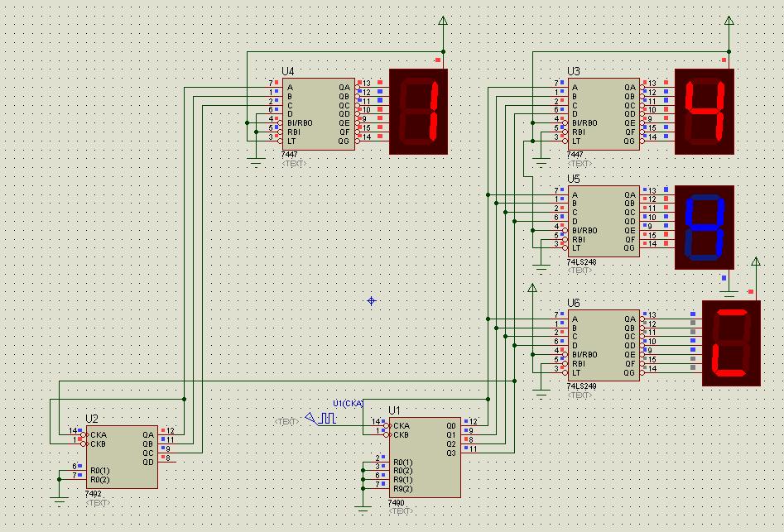
Task: Click the power terminal arrow above U4
Action: point(443,22)
